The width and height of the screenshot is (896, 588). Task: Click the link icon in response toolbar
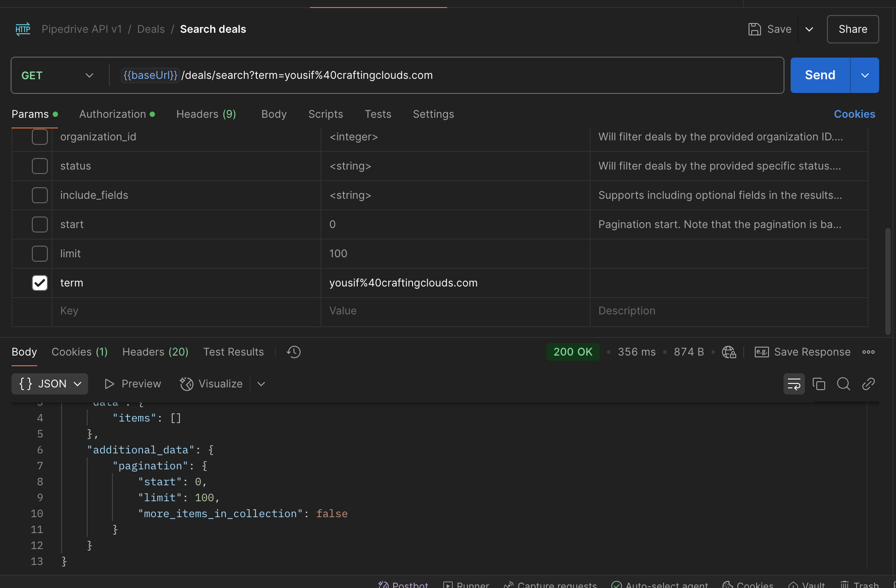[868, 384]
